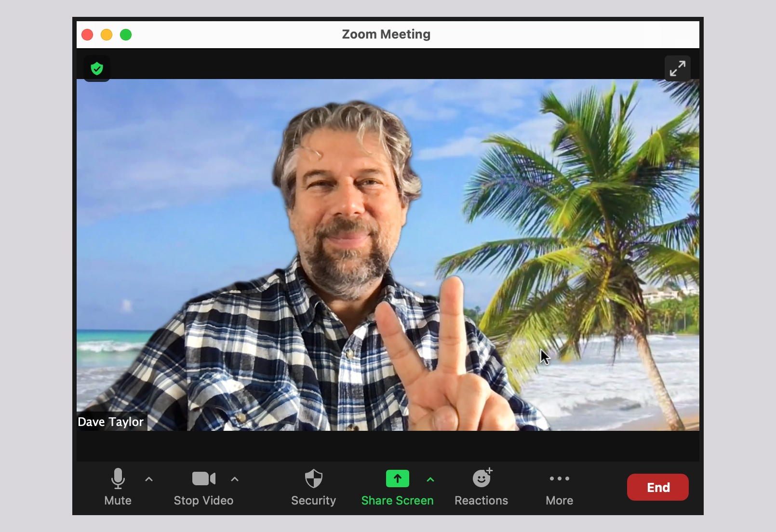Stop video using the camera icon

203,478
